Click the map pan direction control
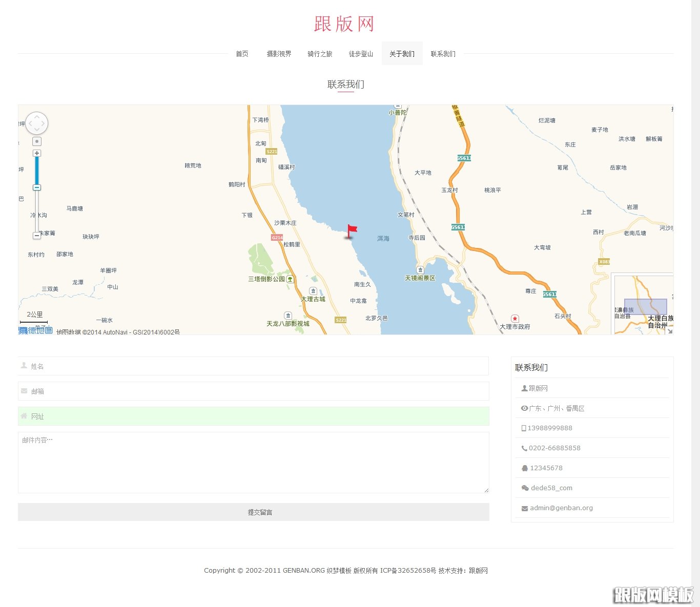 [x=36, y=123]
